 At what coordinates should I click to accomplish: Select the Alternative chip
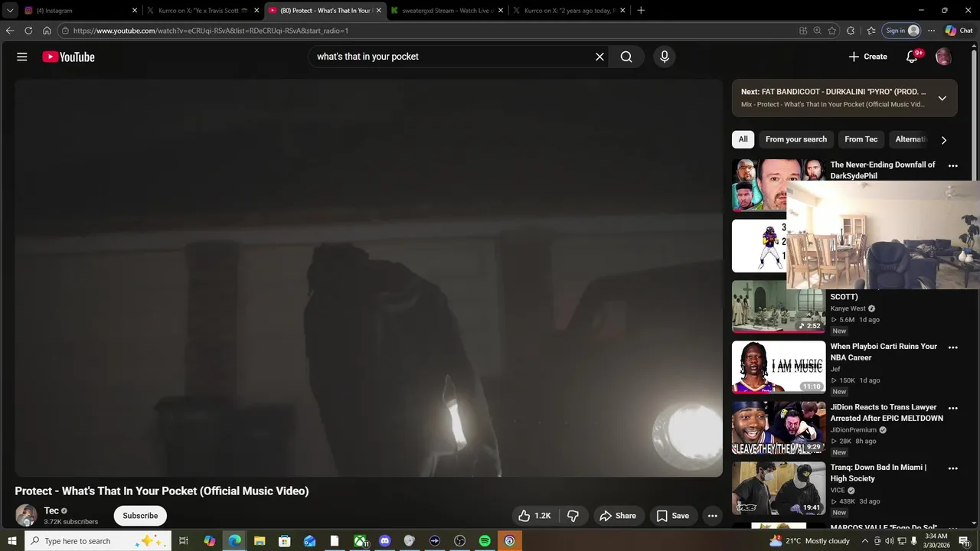[910, 139]
